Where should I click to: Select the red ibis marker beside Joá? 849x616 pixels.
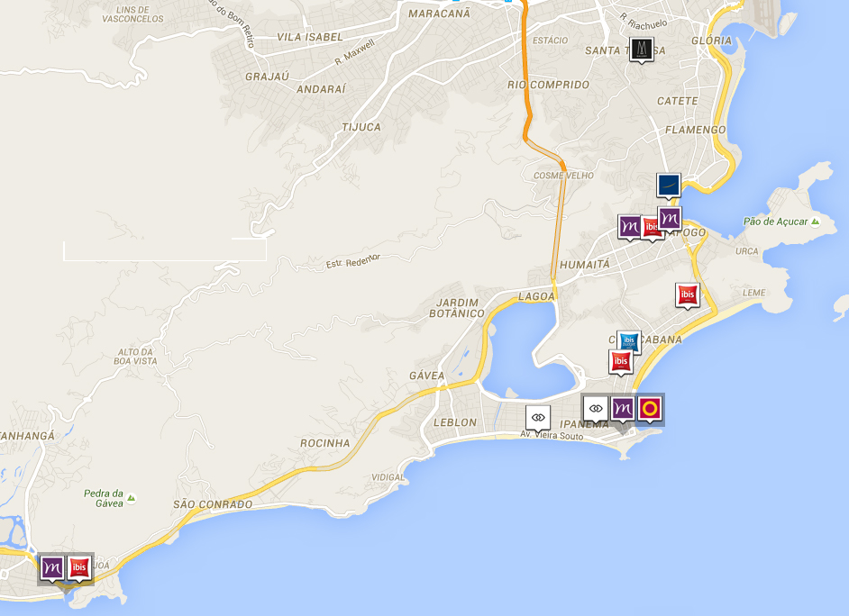(x=78, y=567)
